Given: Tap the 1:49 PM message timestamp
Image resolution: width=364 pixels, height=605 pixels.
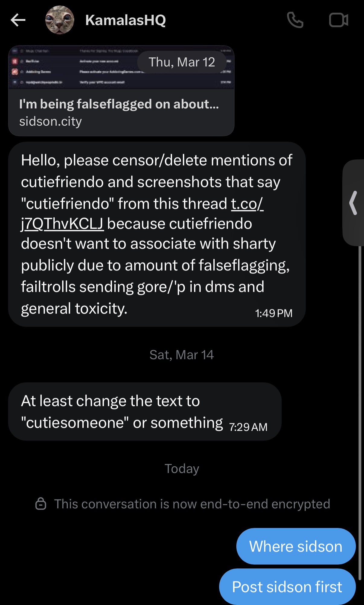Looking at the screenshot, I should point(274,313).
